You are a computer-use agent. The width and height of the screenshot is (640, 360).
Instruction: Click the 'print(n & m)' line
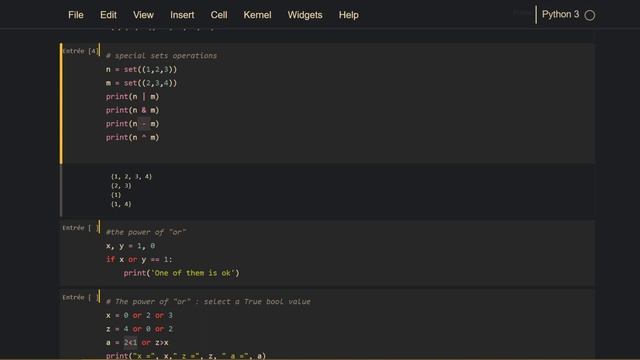132,110
